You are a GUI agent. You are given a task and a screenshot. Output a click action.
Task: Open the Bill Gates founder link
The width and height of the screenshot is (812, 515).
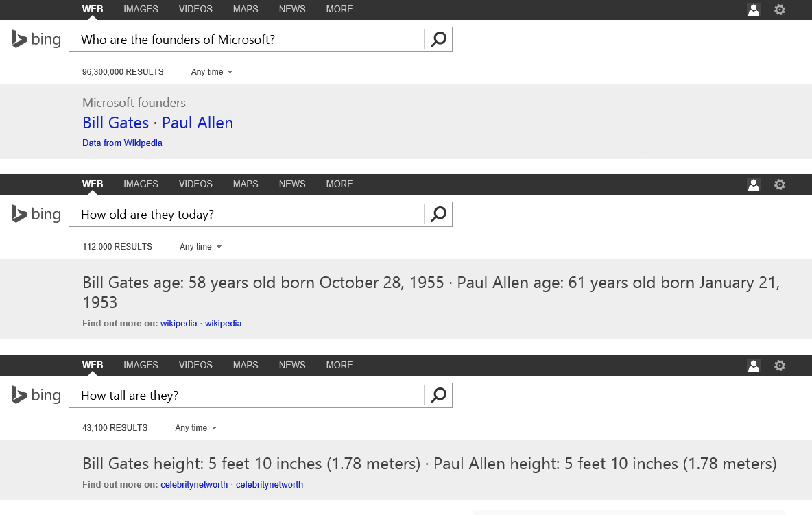coord(115,123)
